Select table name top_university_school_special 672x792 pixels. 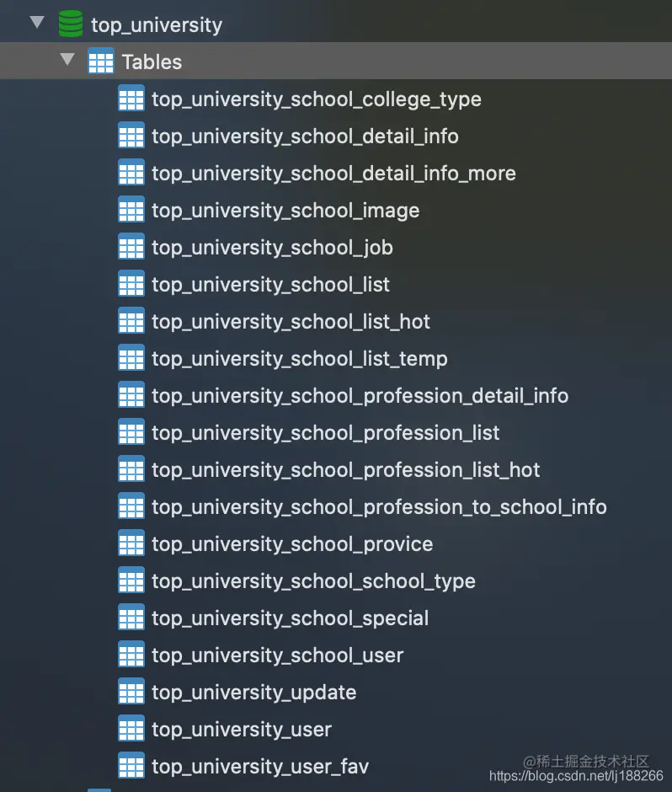click(x=291, y=618)
